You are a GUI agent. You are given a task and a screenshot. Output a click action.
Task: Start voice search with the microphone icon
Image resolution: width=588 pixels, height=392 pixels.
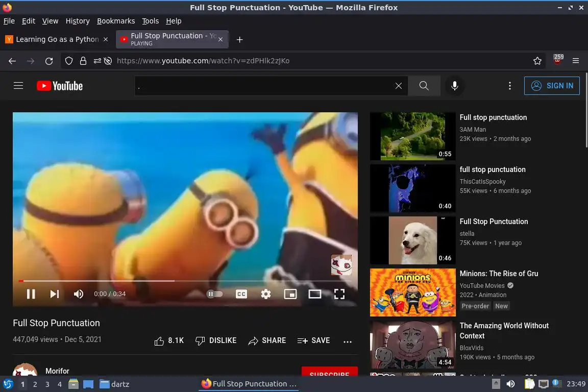click(x=454, y=86)
